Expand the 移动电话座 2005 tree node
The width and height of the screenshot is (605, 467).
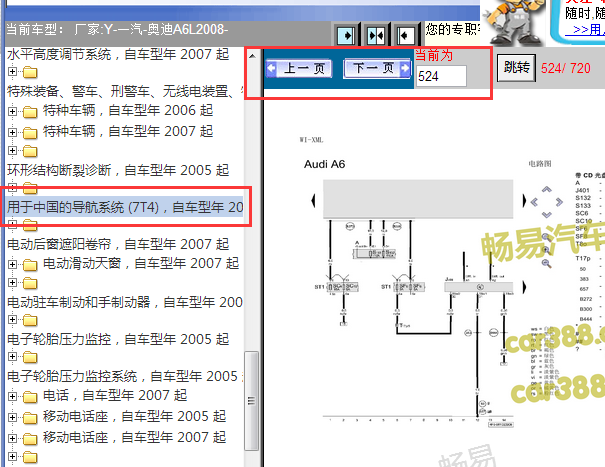pos(12,417)
